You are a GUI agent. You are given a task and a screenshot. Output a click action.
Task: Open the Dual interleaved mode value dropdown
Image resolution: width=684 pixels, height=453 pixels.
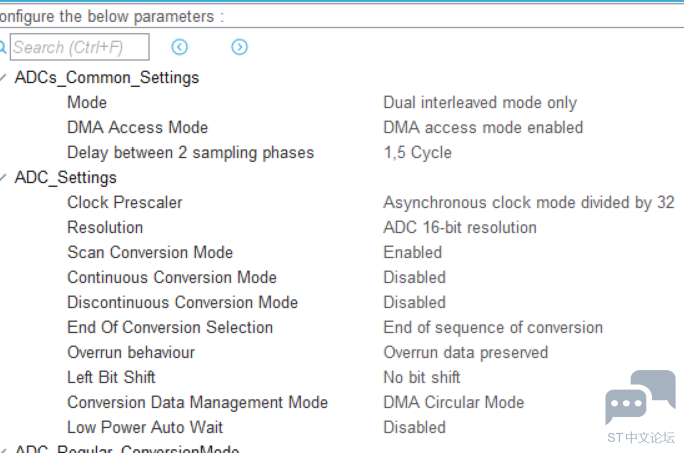point(480,102)
